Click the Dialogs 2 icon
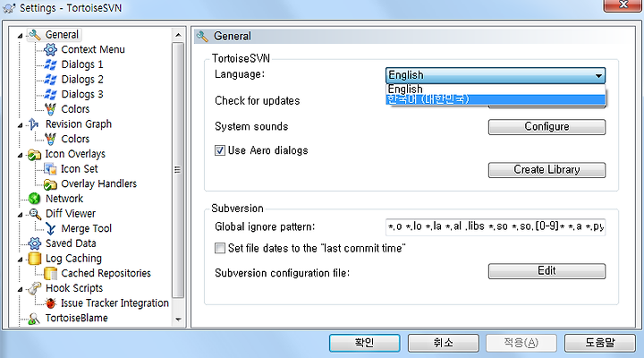 (x=50, y=80)
